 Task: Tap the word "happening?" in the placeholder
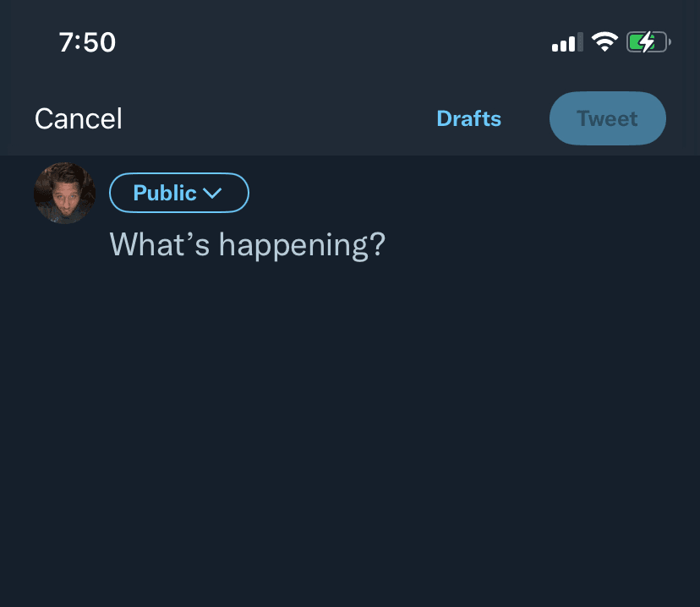301,245
